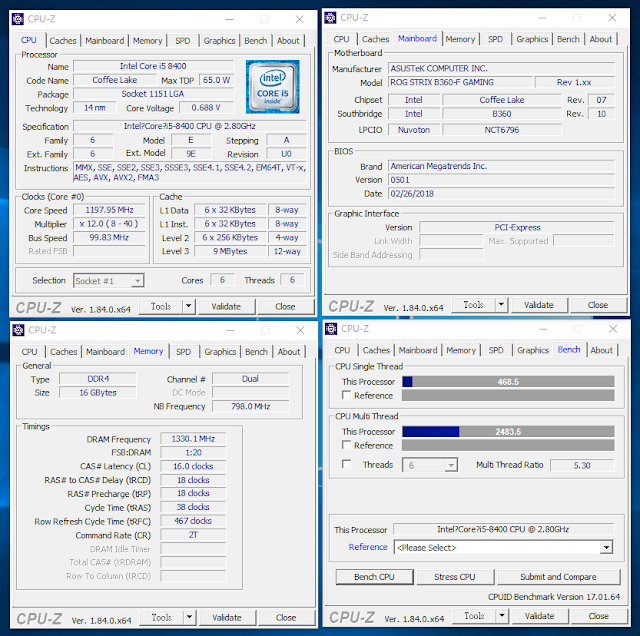The width and height of the screenshot is (640, 636).
Task: Click the Manufacturer field ASUSTeK COMPUTER INC.
Action: (502, 69)
